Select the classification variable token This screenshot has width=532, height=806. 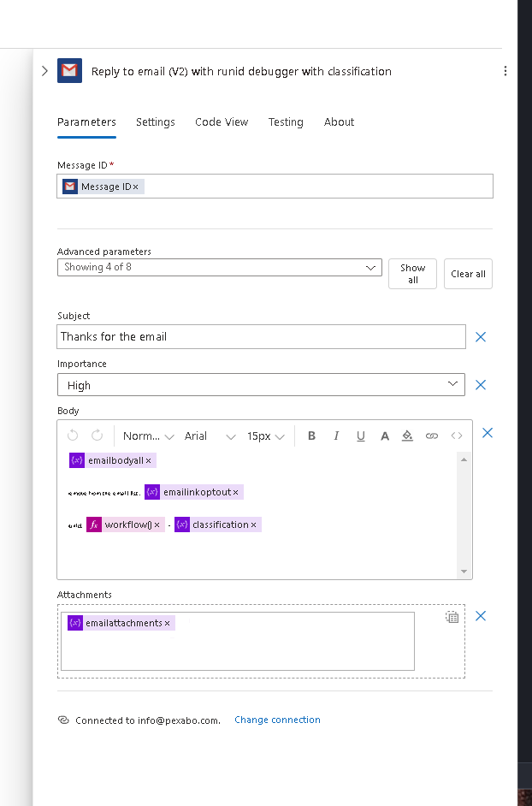click(218, 524)
